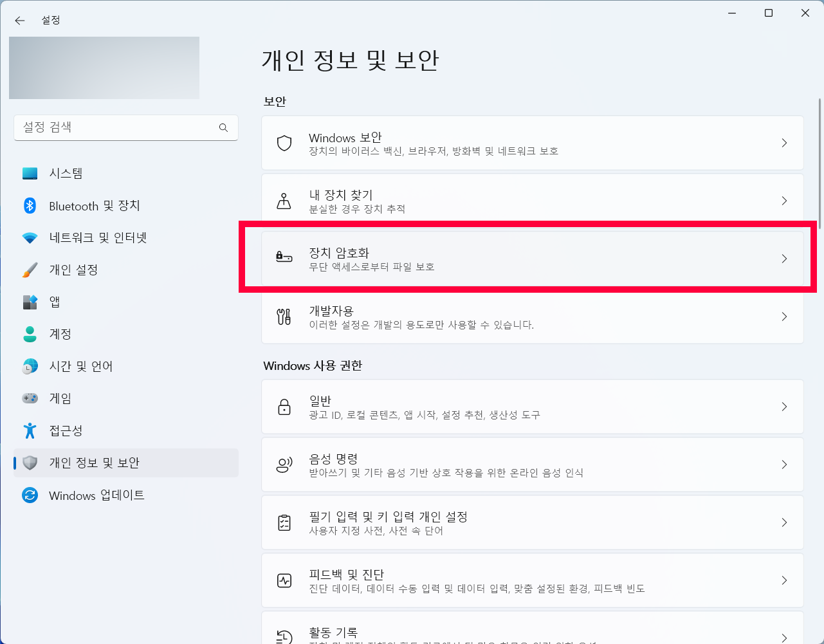Open 내 장치 찾기 row chevron
824x644 pixels.
(x=784, y=201)
